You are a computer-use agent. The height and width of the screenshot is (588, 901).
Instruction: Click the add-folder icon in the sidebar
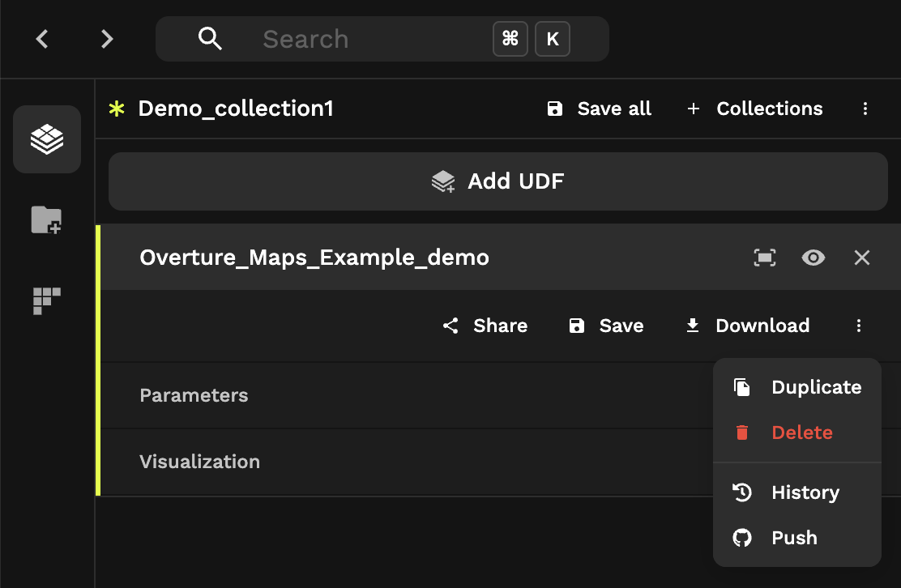46,220
